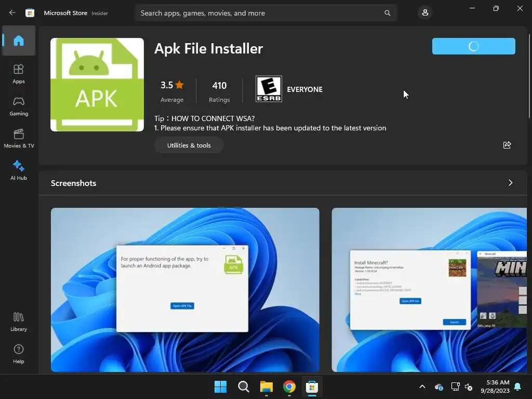Focus the Search apps, games, movies field
Screen dimensions: 532x399
pos(265,13)
